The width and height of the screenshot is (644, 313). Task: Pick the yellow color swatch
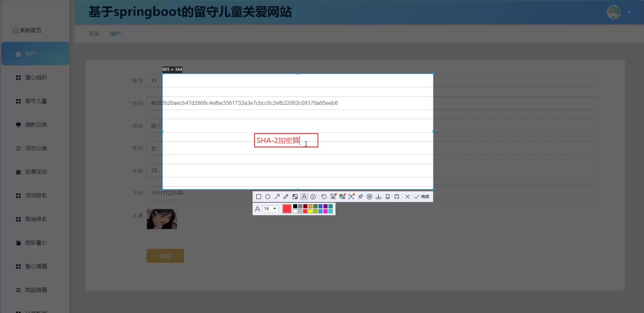click(310, 211)
